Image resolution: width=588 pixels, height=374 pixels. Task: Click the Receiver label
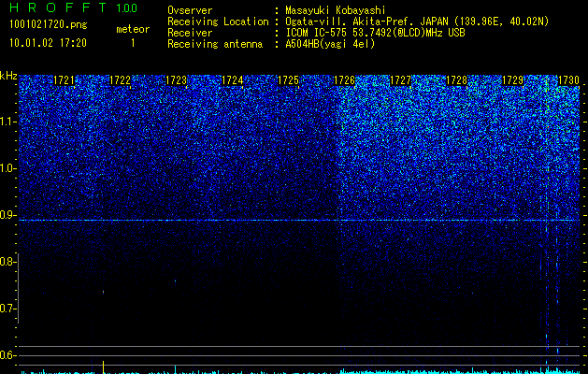pos(190,33)
